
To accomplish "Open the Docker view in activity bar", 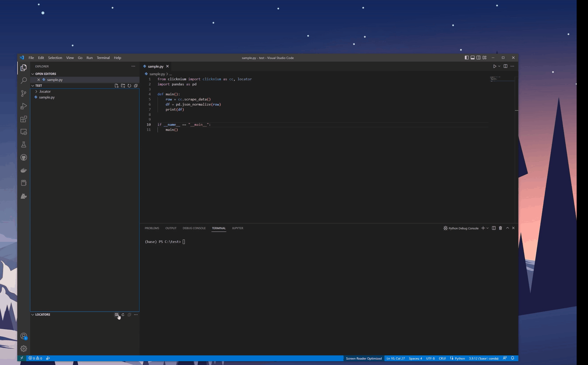I will [23, 170].
